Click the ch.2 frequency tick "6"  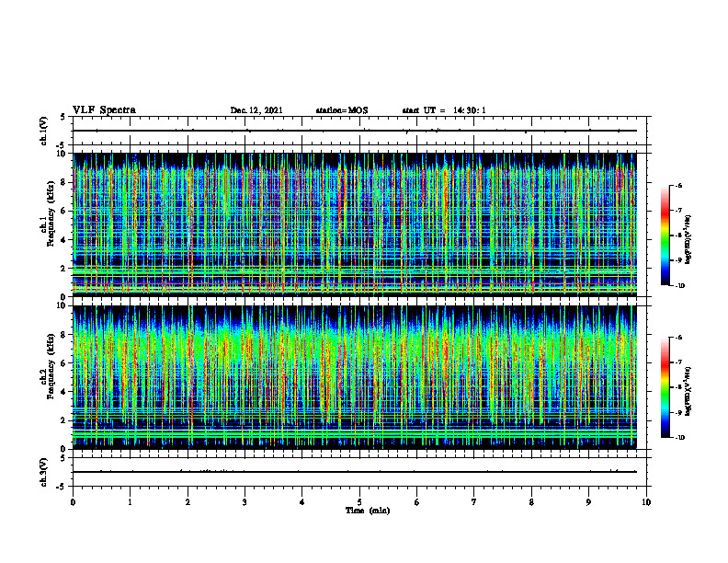pos(64,363)
